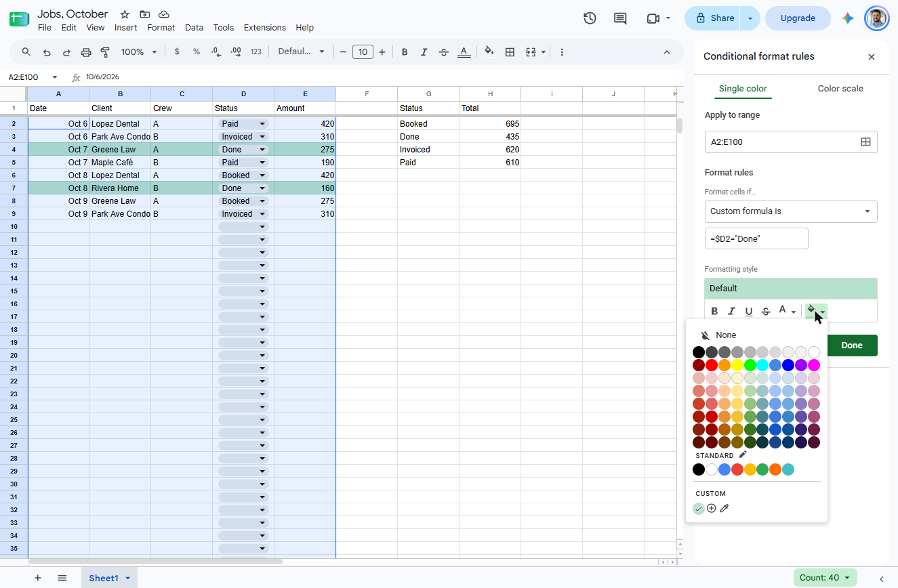Open the font family dropdown

tap(302, 52)
